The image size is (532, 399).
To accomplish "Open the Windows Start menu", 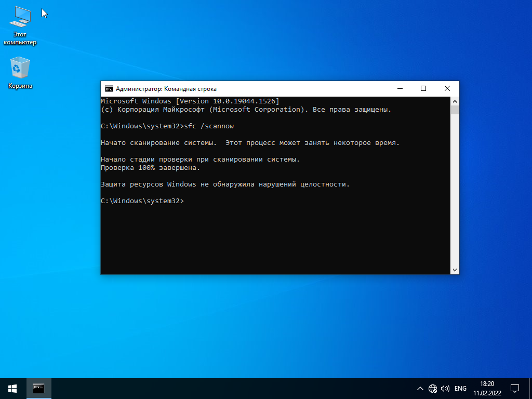I will click(12, 389).
